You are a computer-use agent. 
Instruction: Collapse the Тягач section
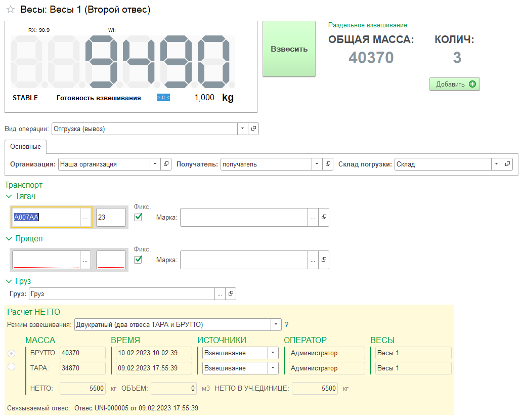click(8, 196)
